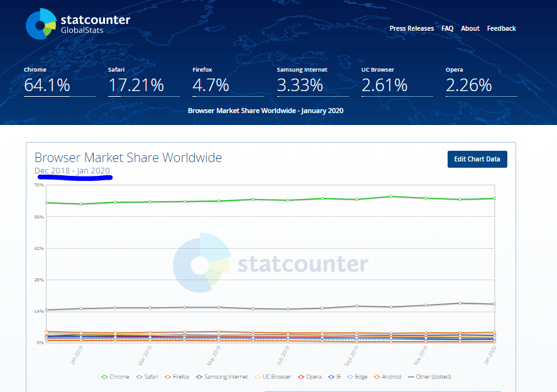Toggle the Android series in the legend
Viewport: 557px width, 392px height.
pyautogui.click(x=388, y=377)
